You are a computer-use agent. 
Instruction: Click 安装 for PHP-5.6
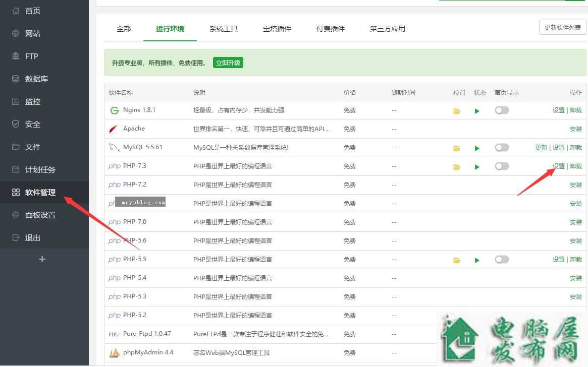(x=575, y=241)
